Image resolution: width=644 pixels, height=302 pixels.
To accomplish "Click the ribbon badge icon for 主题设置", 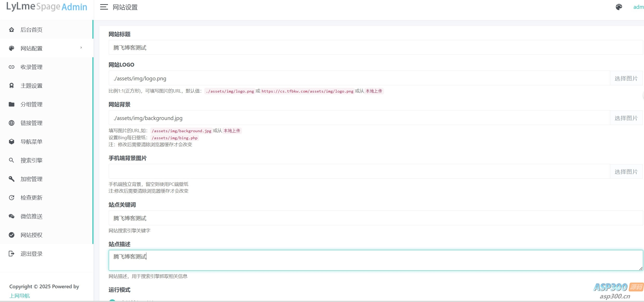I will pyautogui.click(x=11, y=86).
